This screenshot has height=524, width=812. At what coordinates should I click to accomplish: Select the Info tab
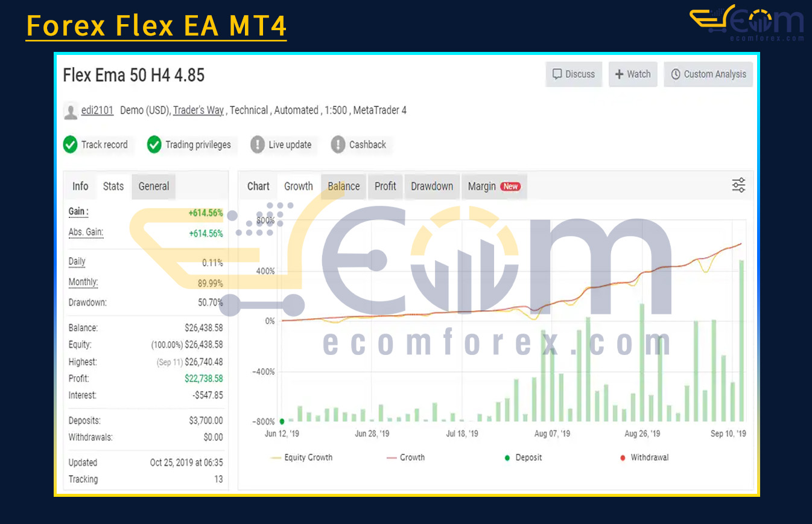coord(80,187)
